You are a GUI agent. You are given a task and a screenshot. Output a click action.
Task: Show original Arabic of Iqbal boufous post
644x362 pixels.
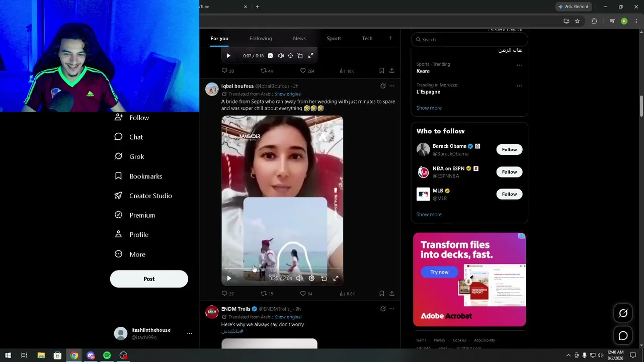point(288,94)
